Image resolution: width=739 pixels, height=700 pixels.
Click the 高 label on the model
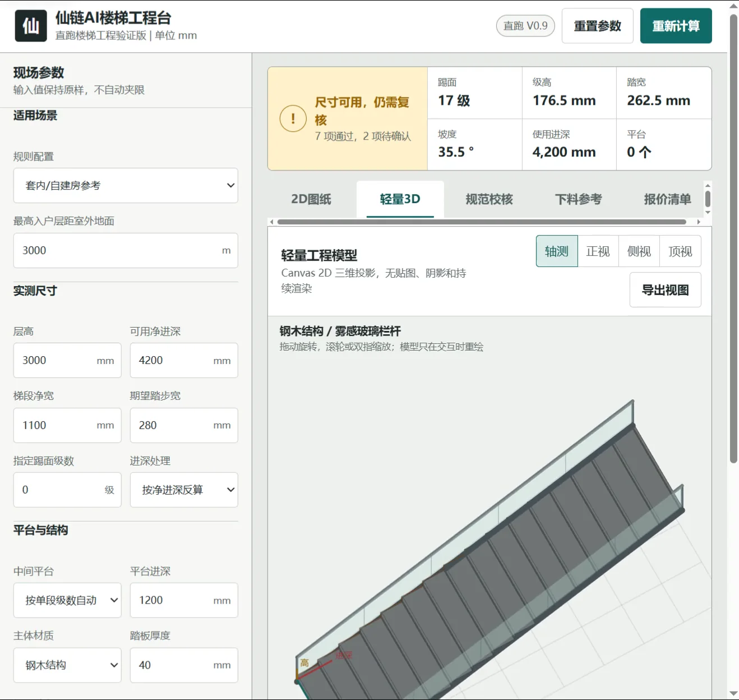click(x=304, y=663)
